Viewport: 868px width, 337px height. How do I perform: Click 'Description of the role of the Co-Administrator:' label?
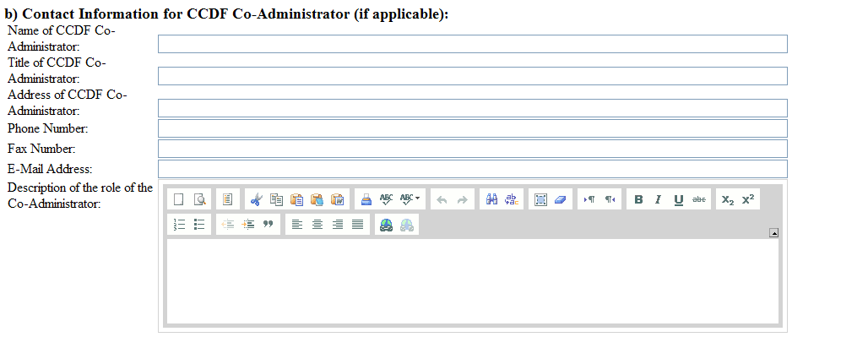[x=79, y=195]
